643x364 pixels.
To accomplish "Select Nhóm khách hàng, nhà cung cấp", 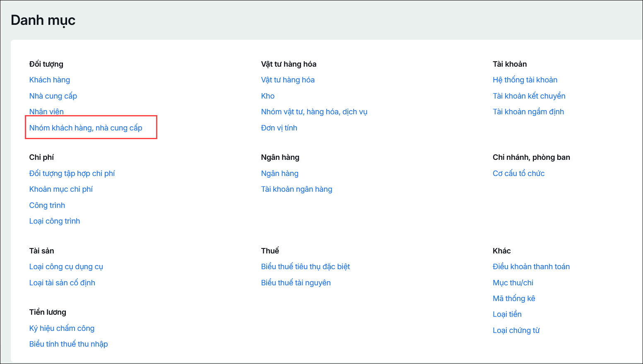I will point(86,128).
